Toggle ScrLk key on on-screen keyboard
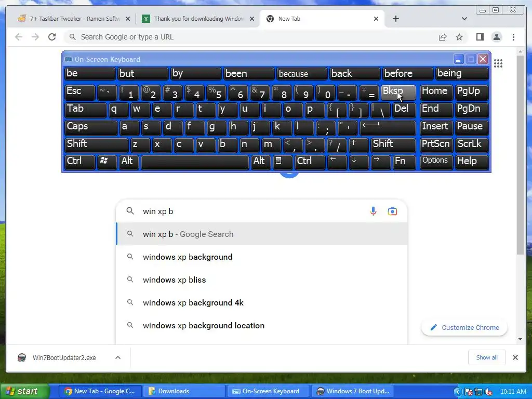The image size is (532, 399). (472, 144)
